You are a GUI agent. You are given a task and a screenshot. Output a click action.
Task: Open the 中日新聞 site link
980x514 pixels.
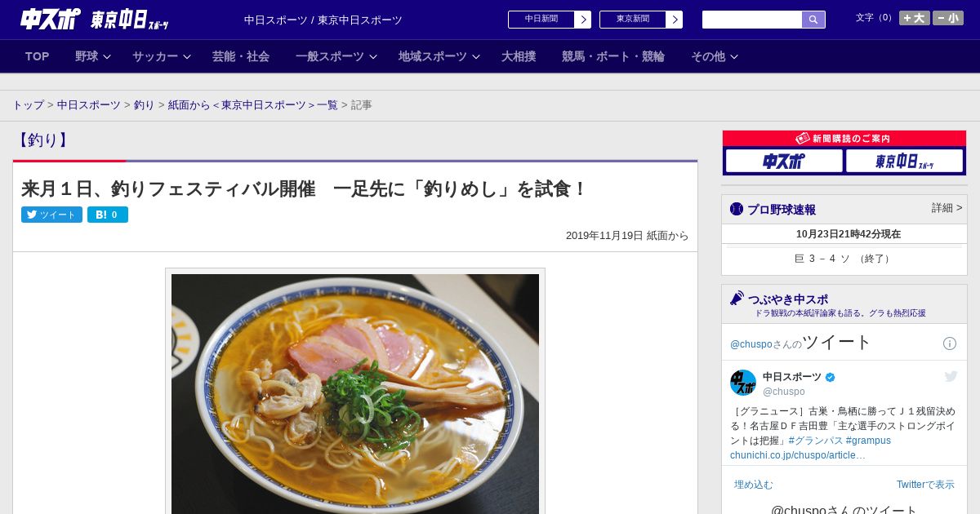pos(541,20)
